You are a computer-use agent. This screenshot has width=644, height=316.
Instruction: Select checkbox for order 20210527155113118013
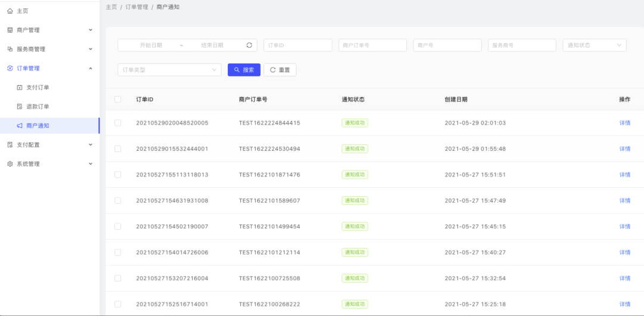click(x=117, y=175)
